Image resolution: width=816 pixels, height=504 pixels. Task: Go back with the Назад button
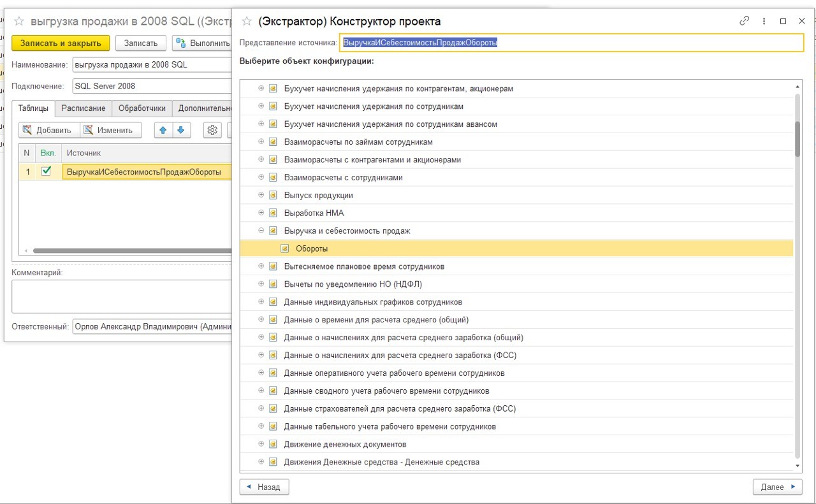coord(264,487)
